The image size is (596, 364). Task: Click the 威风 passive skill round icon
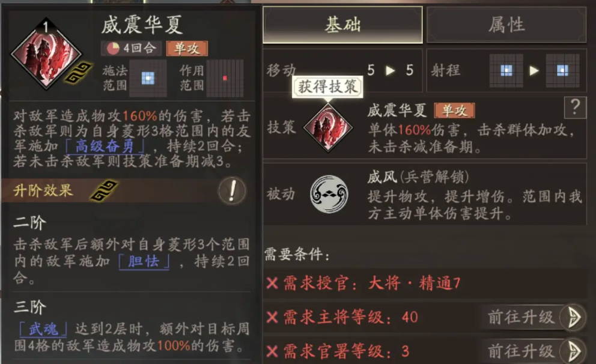(x=329, y=194)
